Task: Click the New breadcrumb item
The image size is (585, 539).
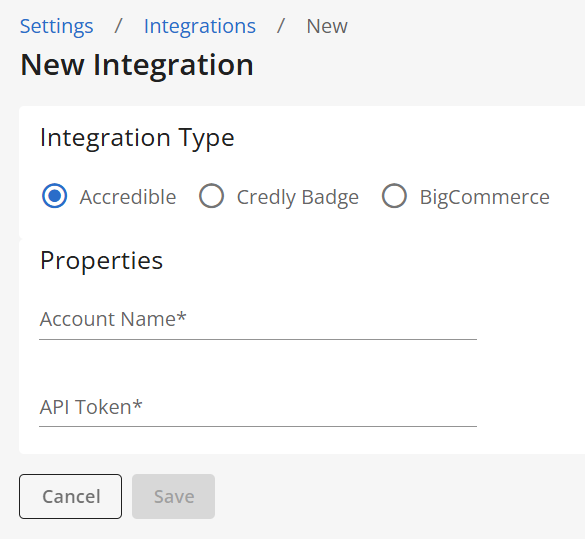Action: click(x=327, y=26)
